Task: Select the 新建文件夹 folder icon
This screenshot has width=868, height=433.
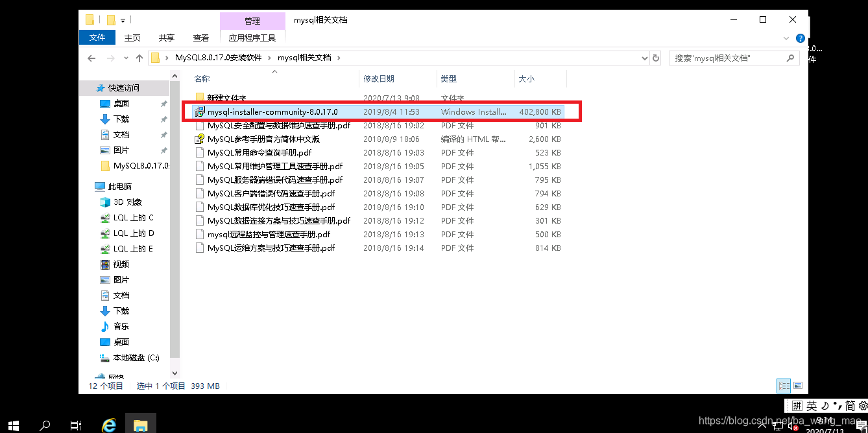Action: pos(200,98)
